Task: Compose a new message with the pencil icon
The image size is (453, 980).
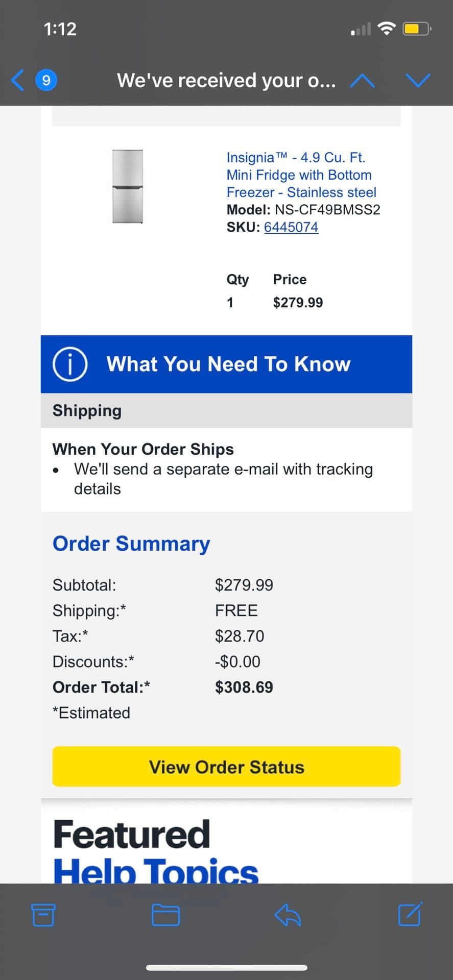Action: click(410, 914)
